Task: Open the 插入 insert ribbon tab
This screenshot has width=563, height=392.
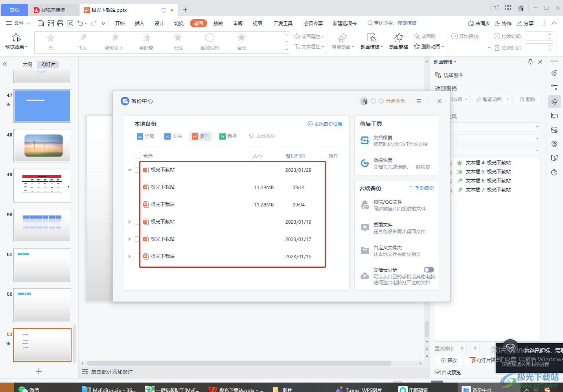Action: (140, 23)
